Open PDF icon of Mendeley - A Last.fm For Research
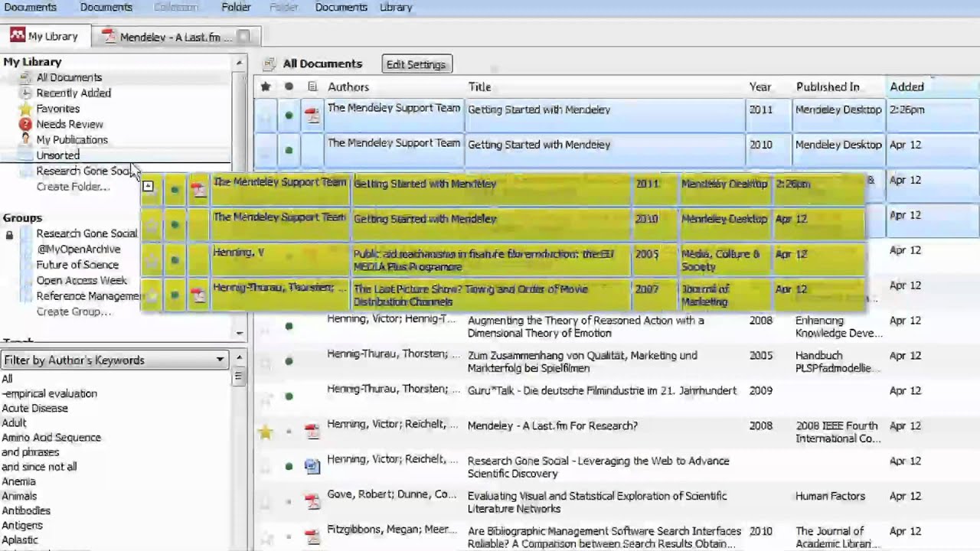 pos(312,432)
